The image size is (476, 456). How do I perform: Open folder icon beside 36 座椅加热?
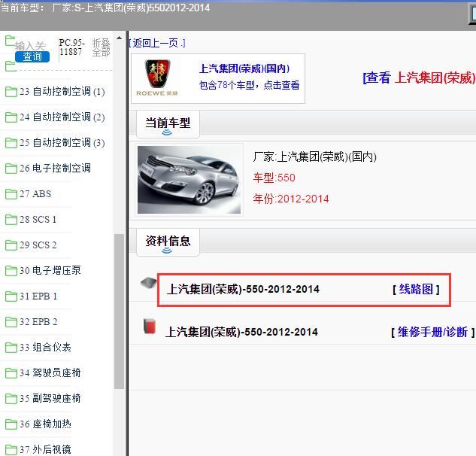point(11,424)
